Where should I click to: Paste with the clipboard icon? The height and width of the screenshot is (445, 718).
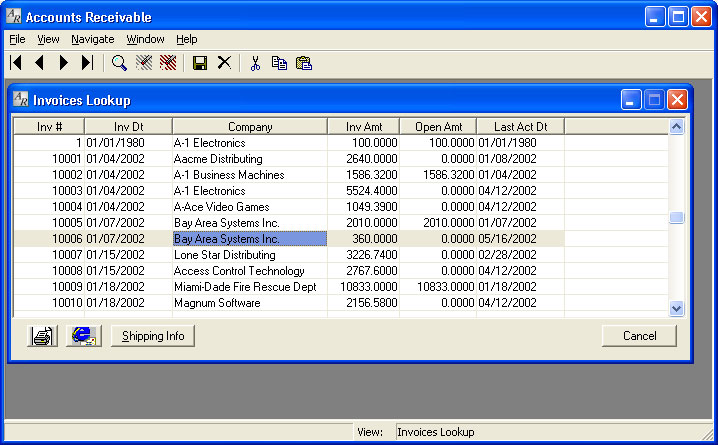point(304,63)
